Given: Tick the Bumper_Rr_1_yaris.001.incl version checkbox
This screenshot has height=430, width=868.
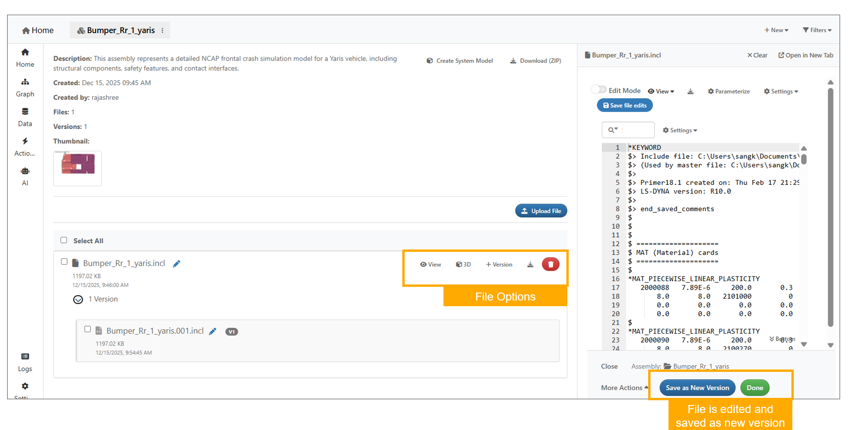Looking at the screenshot, I should [87, 329].
